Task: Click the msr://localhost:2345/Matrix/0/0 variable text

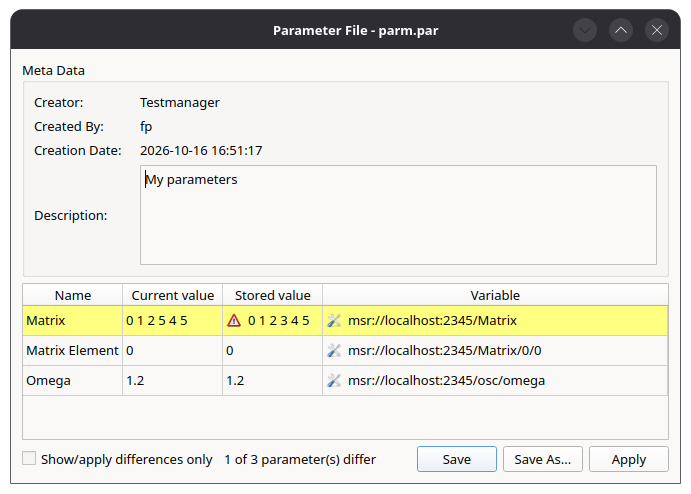Action: click(445, 350)
